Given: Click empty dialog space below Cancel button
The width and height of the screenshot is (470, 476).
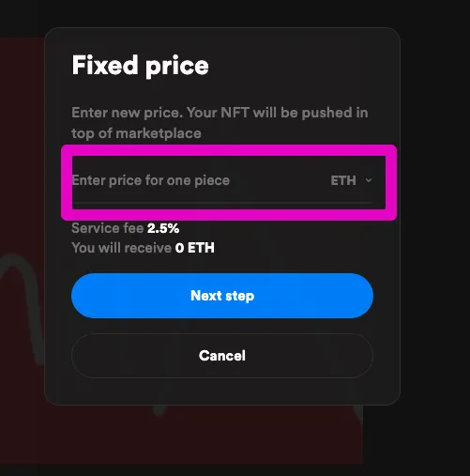Looking at the screenshot, I should [222, 392].
